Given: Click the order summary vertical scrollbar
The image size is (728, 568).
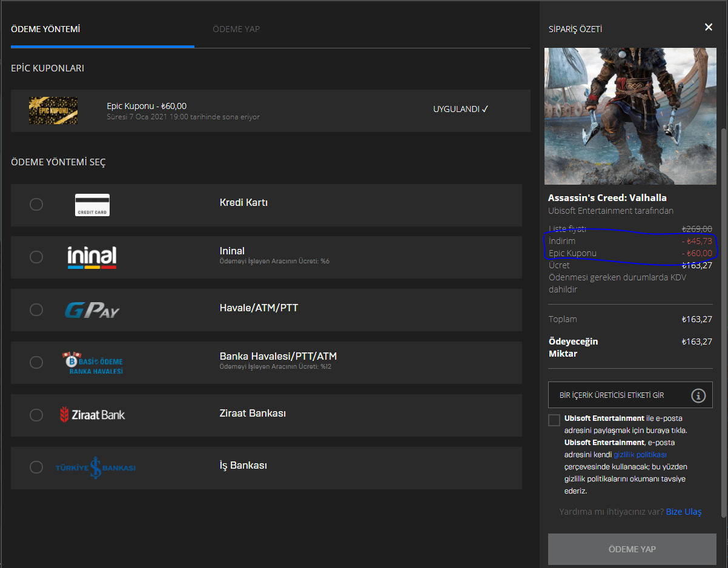Looking at the screenshot, I should pyautogui.click(x=723, y=323).
